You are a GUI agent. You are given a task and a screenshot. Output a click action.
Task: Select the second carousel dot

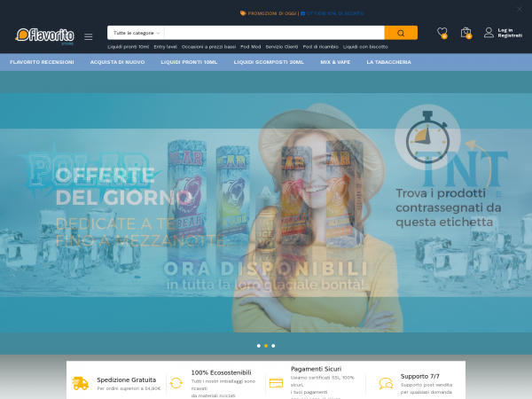coord(266,345)
